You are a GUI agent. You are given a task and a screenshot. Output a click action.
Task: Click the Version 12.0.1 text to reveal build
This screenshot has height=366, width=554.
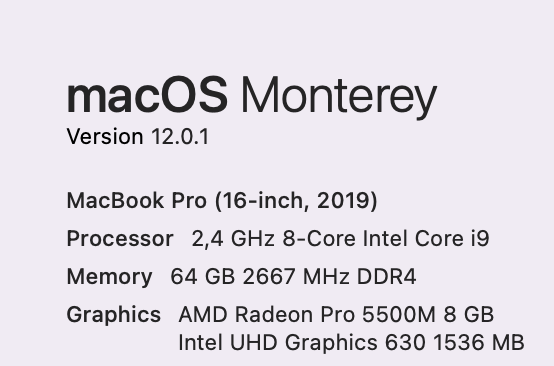coord(138,136)
